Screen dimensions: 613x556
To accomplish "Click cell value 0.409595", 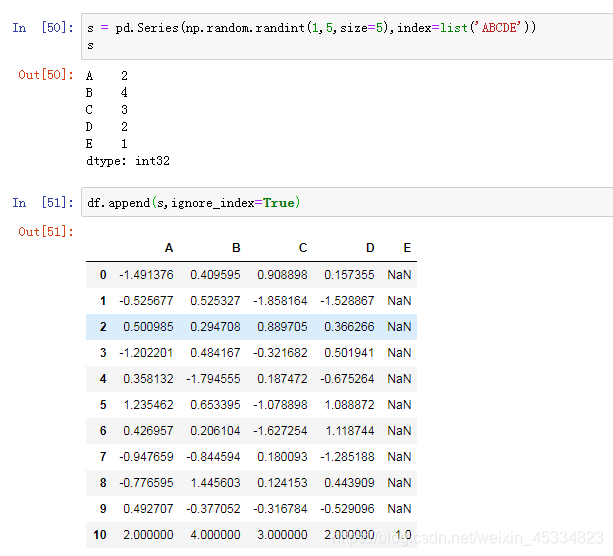I will (215, 275).
